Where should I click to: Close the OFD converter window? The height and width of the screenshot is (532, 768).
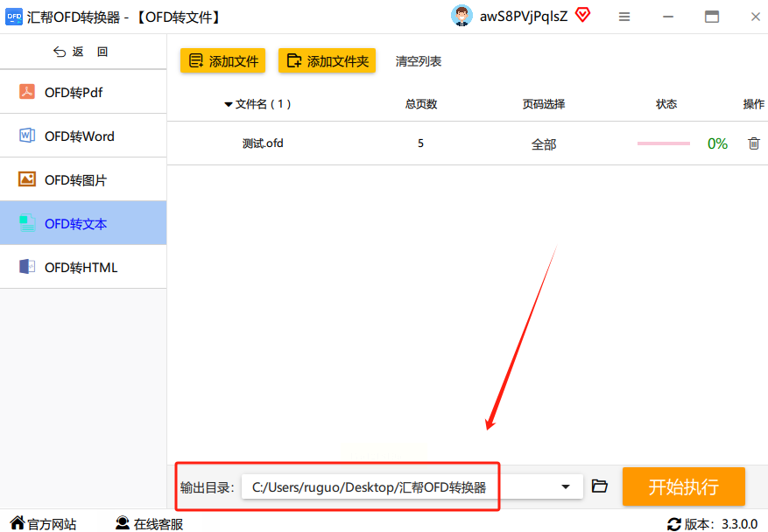click(x=755, y=17)
